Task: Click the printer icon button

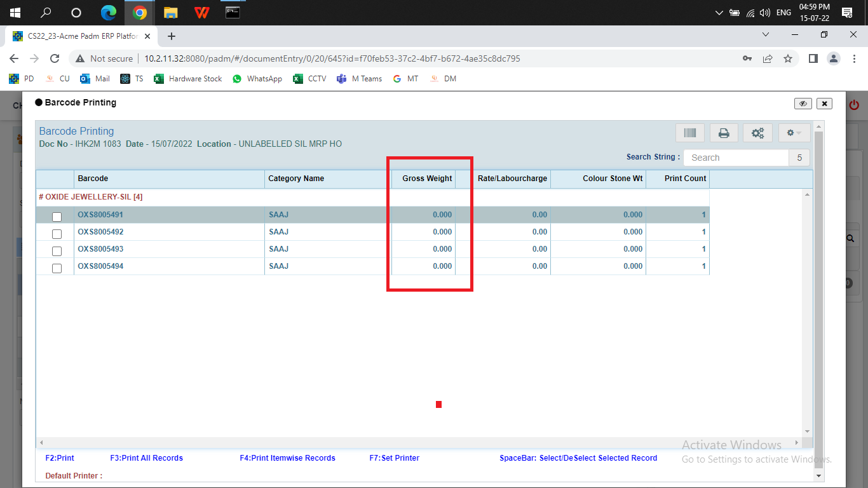Action: (x=724, y=133)
